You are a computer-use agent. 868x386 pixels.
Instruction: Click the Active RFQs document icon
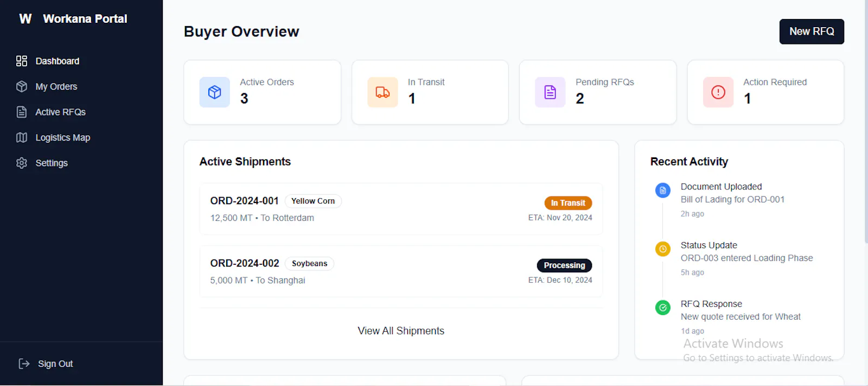[x=22, y=112]
